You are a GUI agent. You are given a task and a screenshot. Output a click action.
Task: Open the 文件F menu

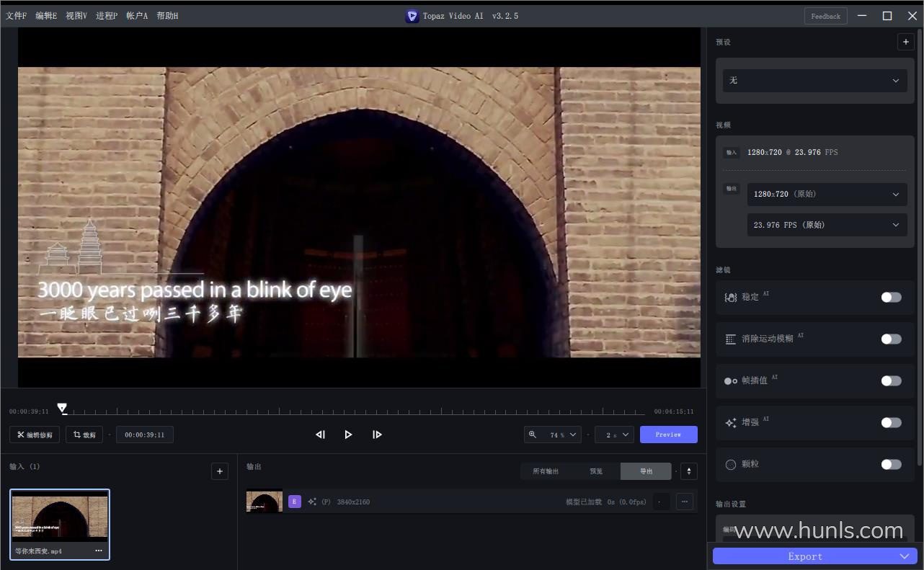16,16
